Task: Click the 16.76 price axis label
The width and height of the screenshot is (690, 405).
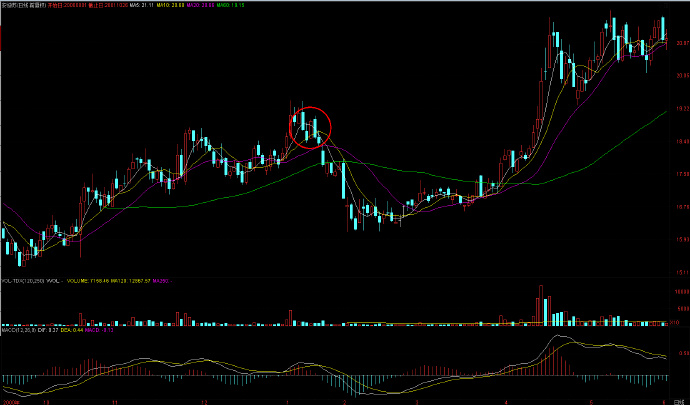Action: 682,207
